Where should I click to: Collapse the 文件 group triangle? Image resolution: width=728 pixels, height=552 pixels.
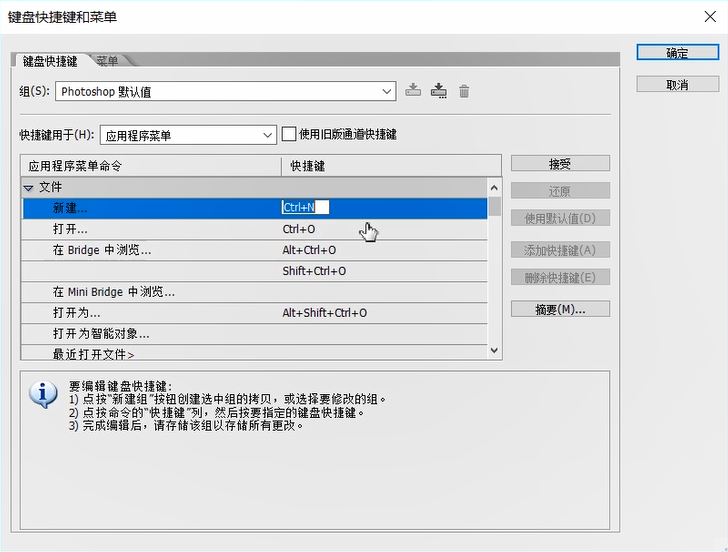[28, 188]
